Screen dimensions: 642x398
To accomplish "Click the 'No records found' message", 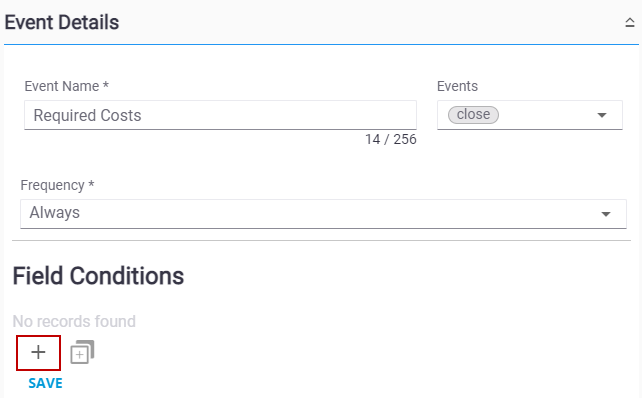I will tap(74, 321).
